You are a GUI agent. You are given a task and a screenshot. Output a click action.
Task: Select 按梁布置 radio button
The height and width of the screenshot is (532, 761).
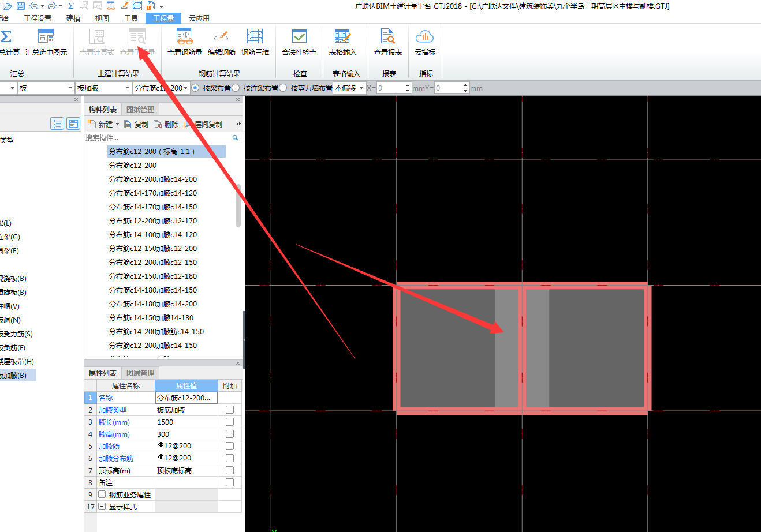click(195, 88)
